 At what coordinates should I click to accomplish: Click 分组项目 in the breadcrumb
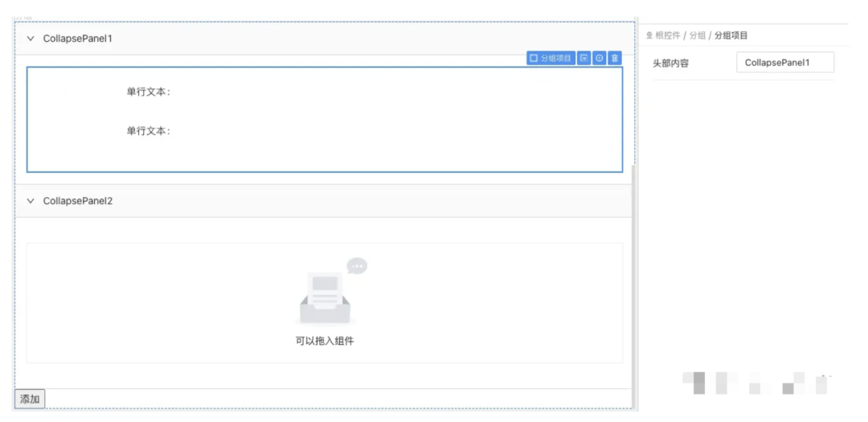pyautogui.click(x=731, y=35)
